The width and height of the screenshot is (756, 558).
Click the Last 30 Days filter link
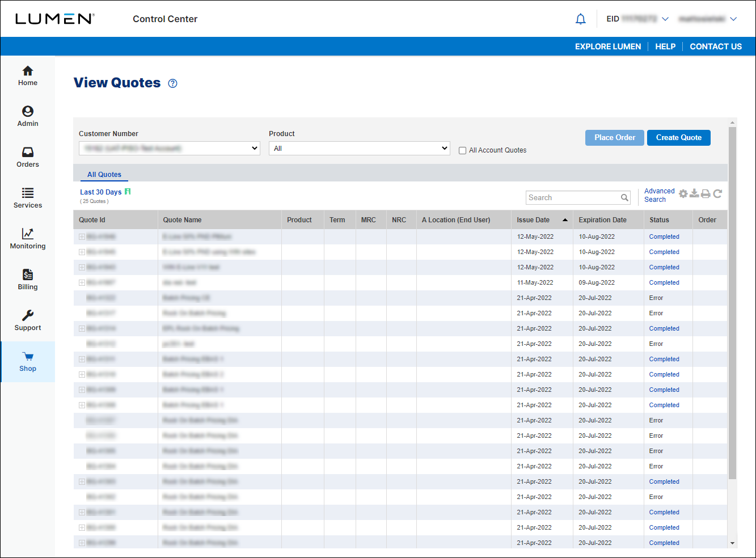pos(100,192)
